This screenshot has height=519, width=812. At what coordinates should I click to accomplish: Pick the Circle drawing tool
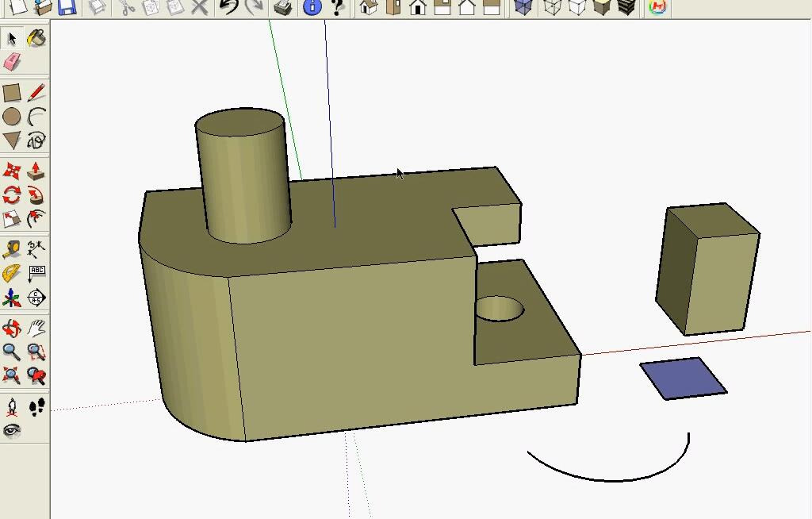coord(12,117)
